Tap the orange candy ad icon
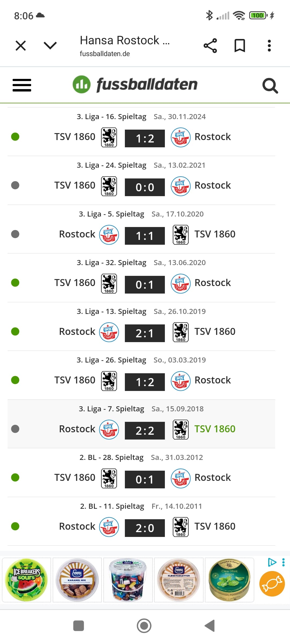This screenshot has width=290, height=644. click(x=272, y=584)
